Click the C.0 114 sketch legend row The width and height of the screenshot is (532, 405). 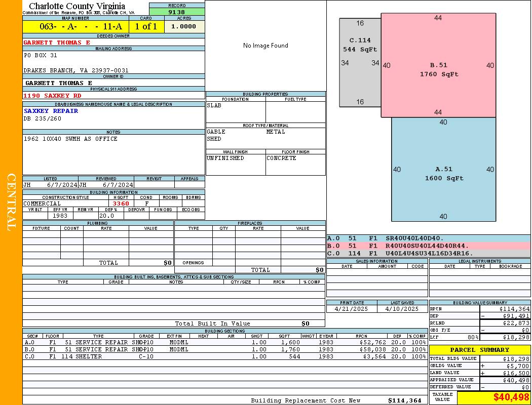tap(428, 253)
